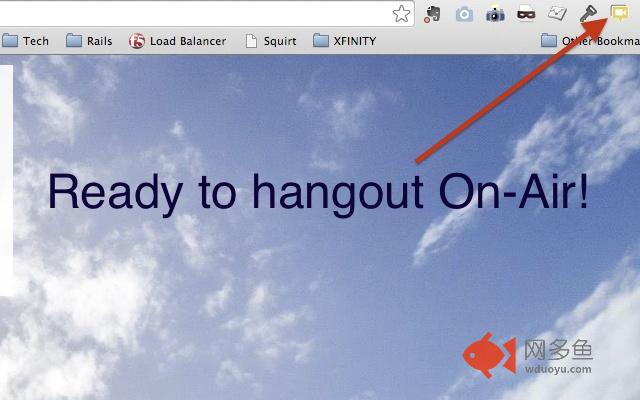Viewport: 640px width, 400px height.
Task: Open the masked bandit extension icon
Action: click(x=526, y=14)
